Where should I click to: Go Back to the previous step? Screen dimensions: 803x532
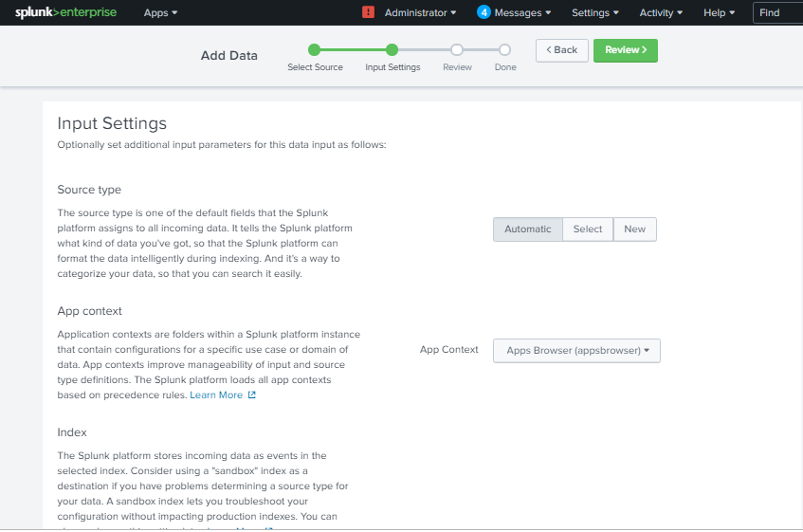562,50
